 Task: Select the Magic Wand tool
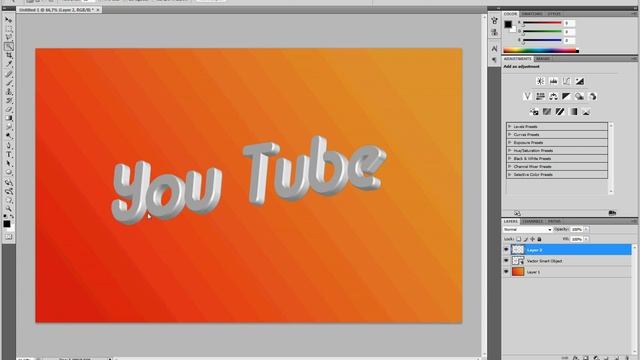(x=9, y=47)
